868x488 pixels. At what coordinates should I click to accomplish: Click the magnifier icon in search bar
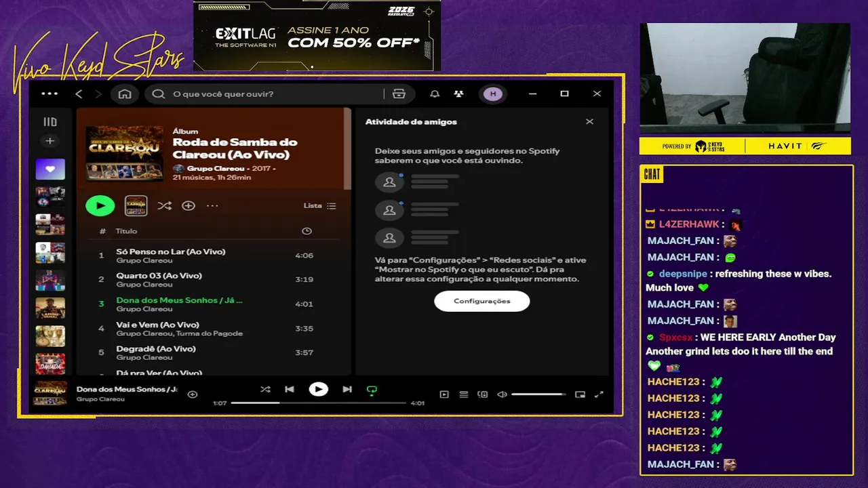[x=158, y=94]
